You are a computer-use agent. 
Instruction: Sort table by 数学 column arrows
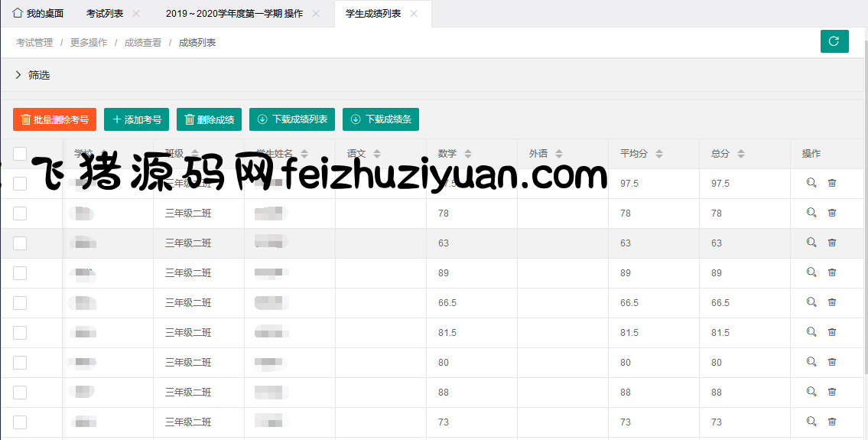pyautogui.click(x=468, y=154)
